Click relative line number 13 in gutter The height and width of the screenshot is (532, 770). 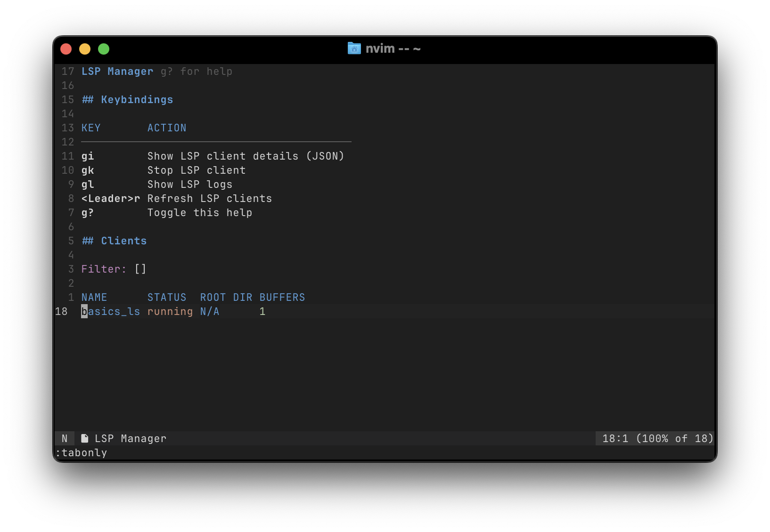68,128
